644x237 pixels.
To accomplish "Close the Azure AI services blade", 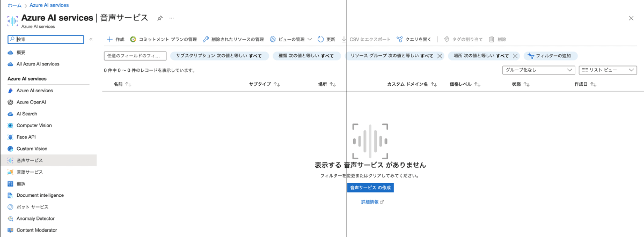I will (x=631, y=18).
